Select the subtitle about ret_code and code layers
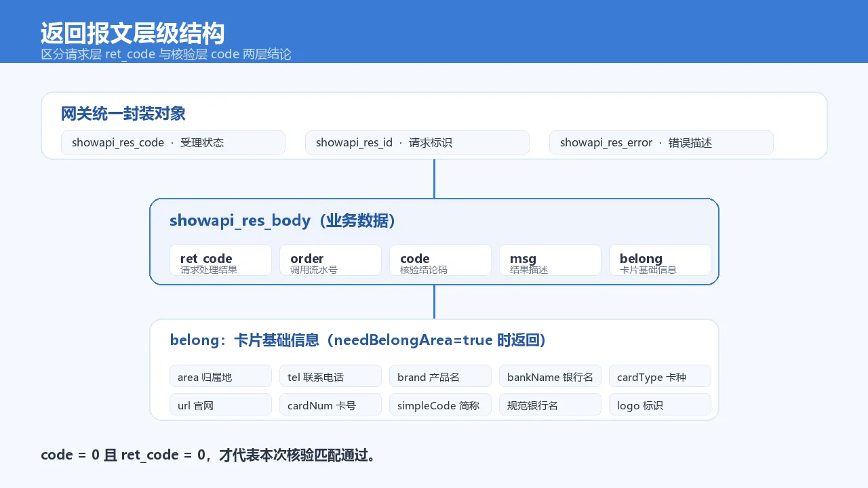Image resolution: width=868 pixels, height=488 pixels. coord(166,54)
